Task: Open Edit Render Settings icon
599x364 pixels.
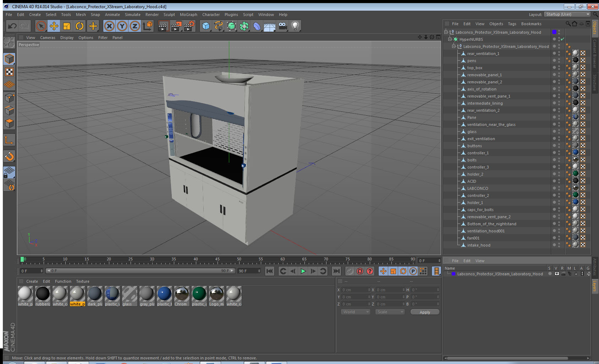Action: pos(189,26)
